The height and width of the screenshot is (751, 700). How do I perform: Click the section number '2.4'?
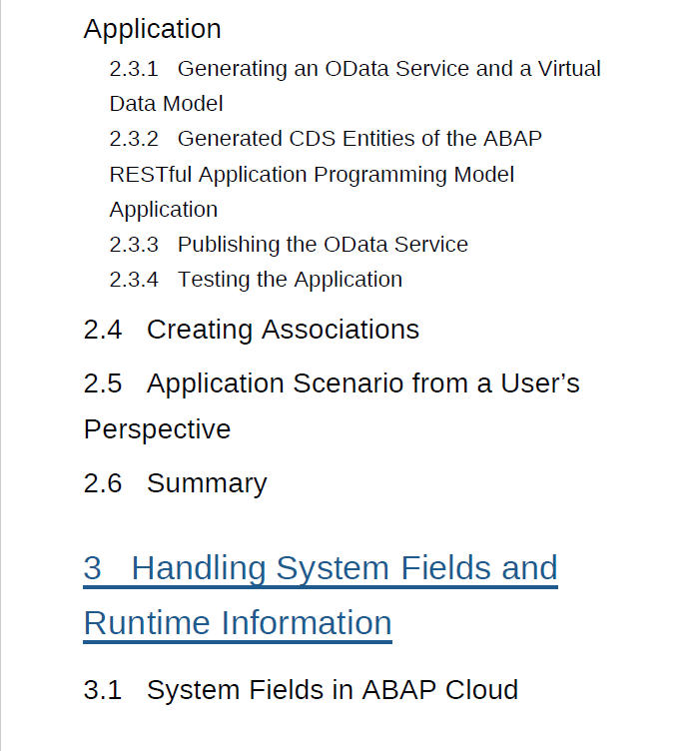point(103,330)
